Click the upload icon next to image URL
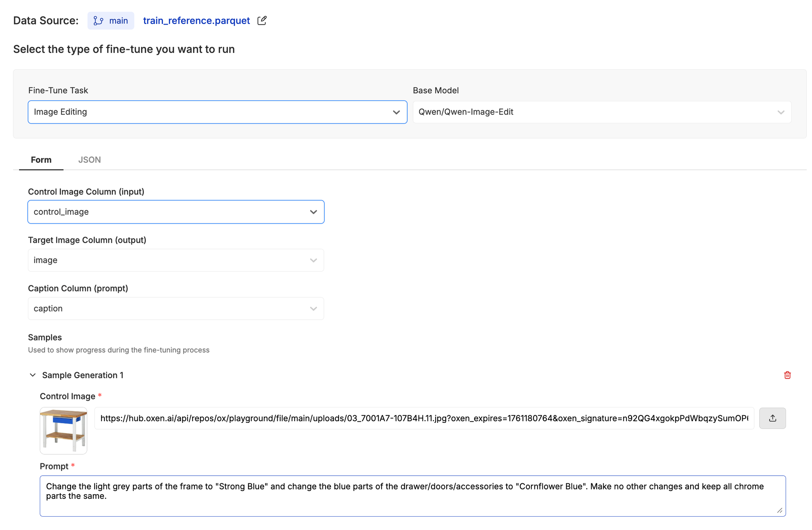Viewport: 812px width, 530px height. point(772,418)
